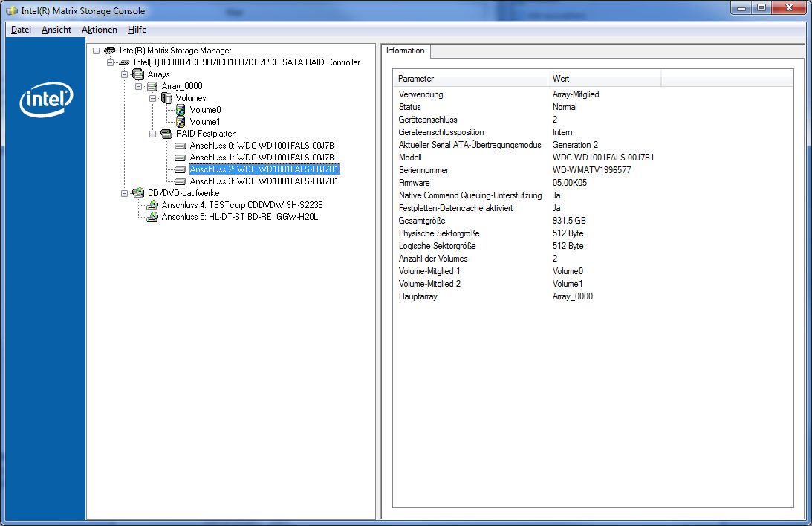This screenshot has height=526, width=812.
Task: Select Anschluss 1: WDC WD1001FALS-00J7B1
Action: point(264,158)
